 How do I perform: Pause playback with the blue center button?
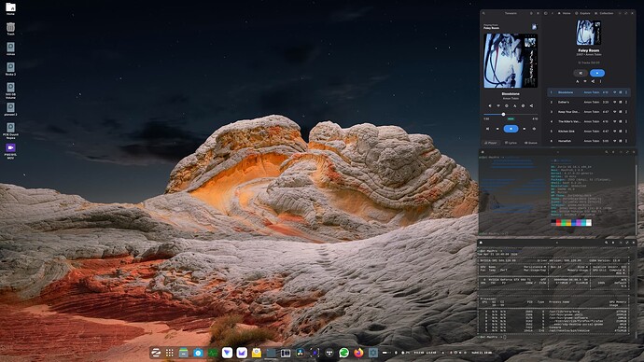tap(511, 129)
